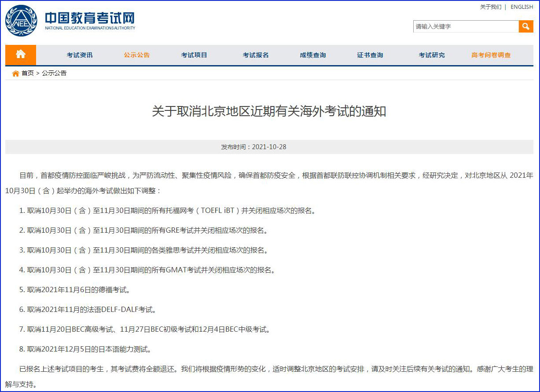Switch to ENGLISH version

tap(522, 7)
